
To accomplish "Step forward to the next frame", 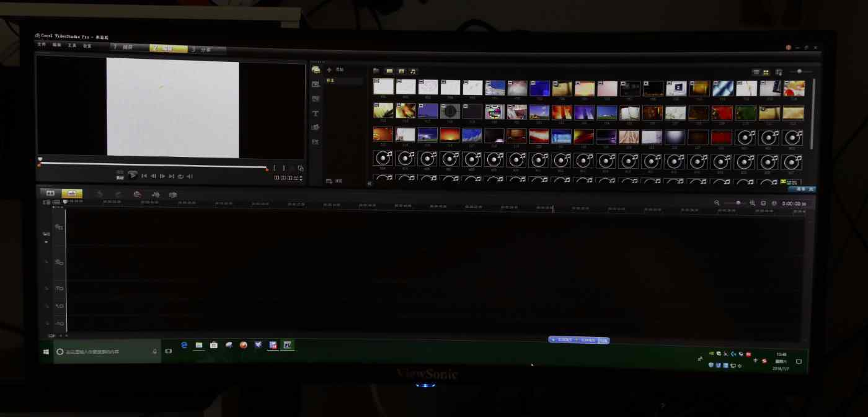I will pos(162,176).
